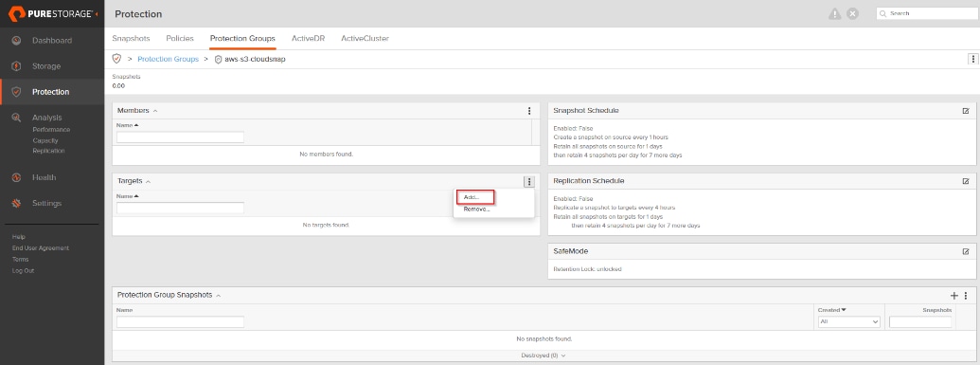Create protection group snapshot with plus icon
The height and width of the screenshot is (365, 980).
954,296
